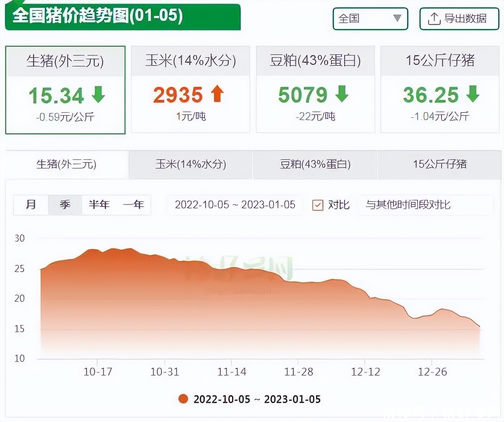This screenshot has width=504, height=422.
Task: Click the 12-12 axis label
Action: [366, 372]
